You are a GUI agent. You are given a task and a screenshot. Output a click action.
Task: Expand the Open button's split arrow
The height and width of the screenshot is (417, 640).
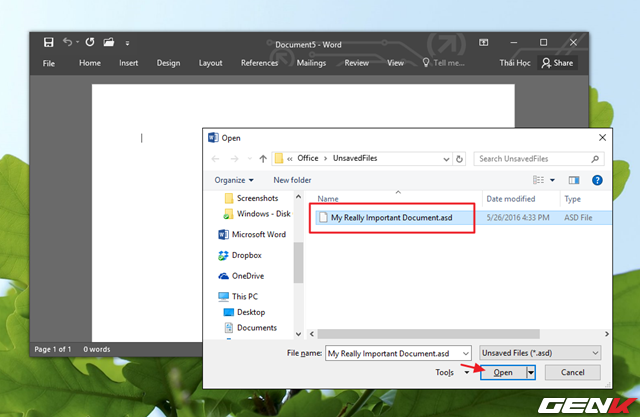pyautogui.click(x=532, y=372)
